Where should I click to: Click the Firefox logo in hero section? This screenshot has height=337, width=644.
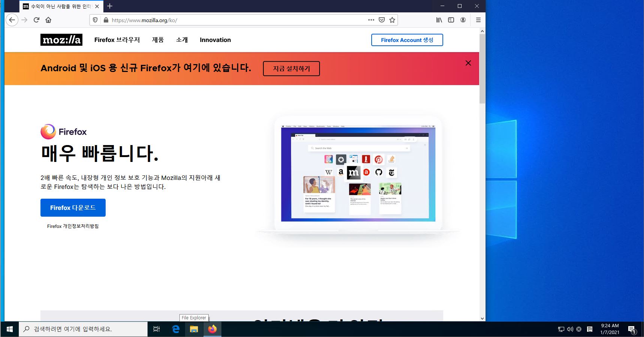click(64, 132)
